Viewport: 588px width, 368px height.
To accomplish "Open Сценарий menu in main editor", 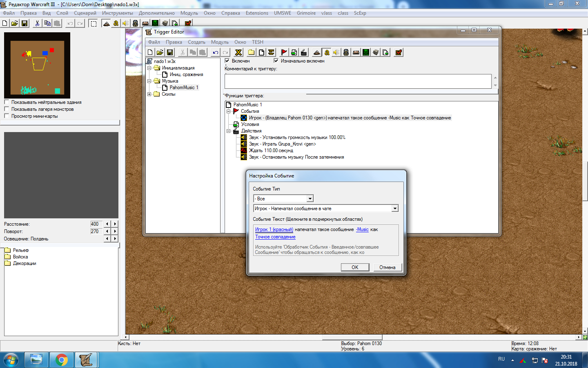I will tap(85, 13).
